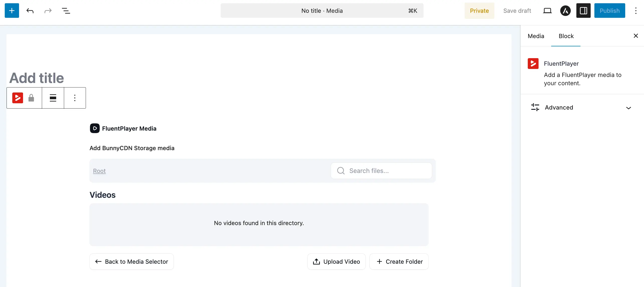Open the document overview list

tap(66, 11)
